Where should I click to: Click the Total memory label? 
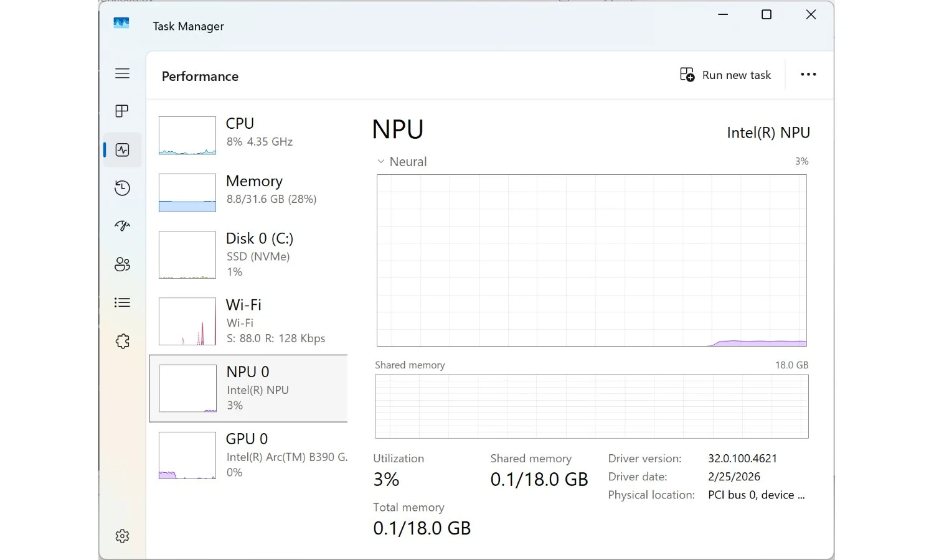(x=408, y=508)
